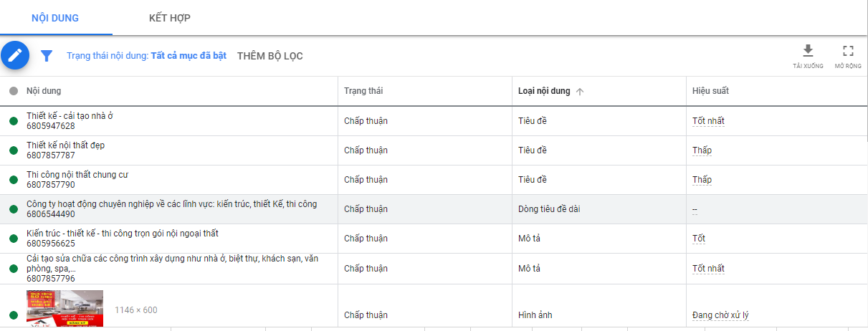The width and height of the screenshot is (868, 331).
Task: Select the Công ty hoạt động chuyên nghiệp row
Action: pos(171,208)
